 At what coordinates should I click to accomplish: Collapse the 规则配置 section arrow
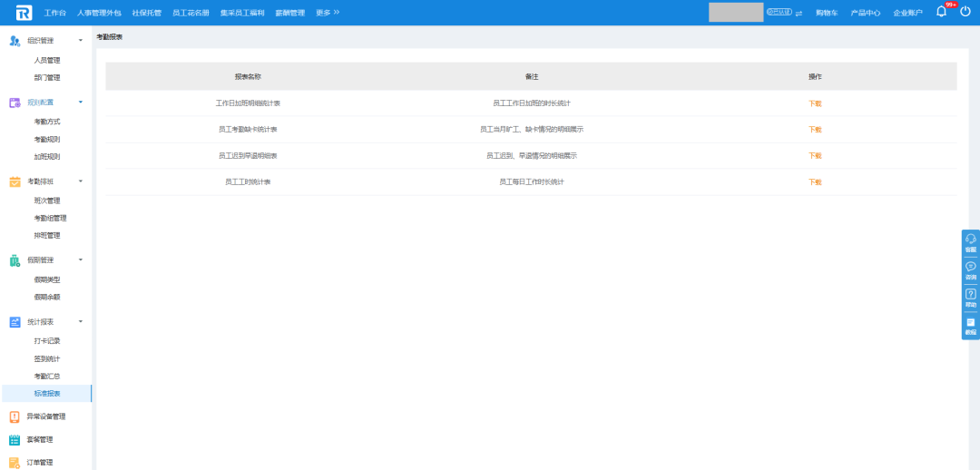pos(80,102)
